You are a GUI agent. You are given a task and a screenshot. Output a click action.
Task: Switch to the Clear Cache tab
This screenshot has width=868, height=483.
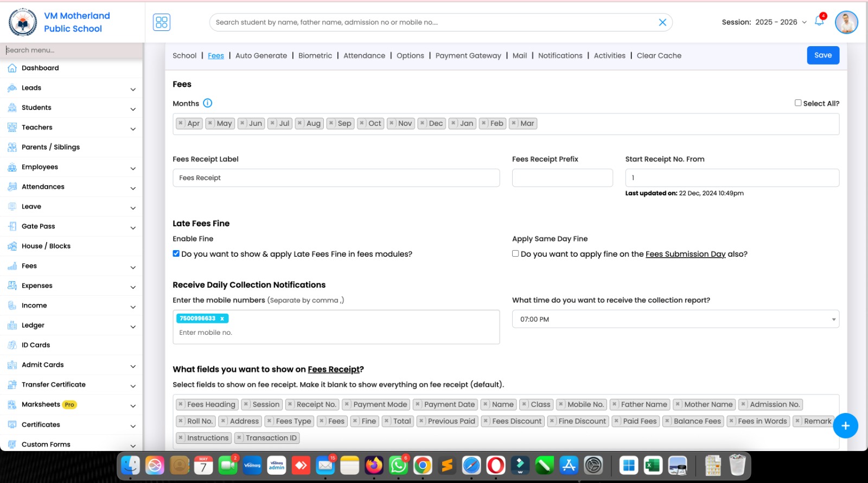(659, 55)
